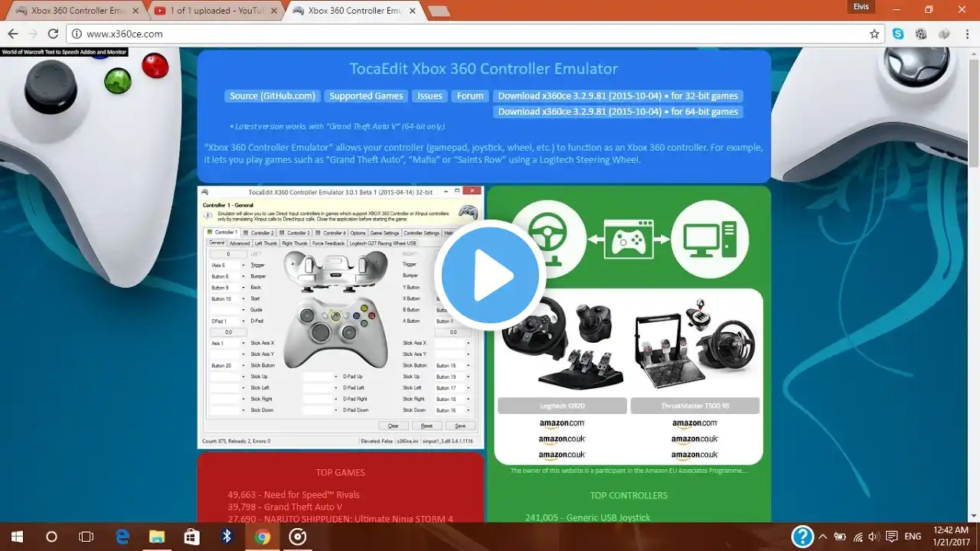Open the circular target-shaped taskbar app

pyautogui.click(x=297, y=537)
